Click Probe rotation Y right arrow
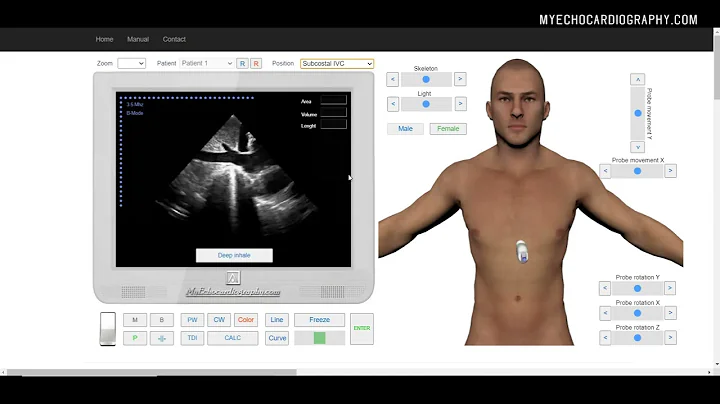The width and height of the screenshot is (720, 404). [670, 288]
